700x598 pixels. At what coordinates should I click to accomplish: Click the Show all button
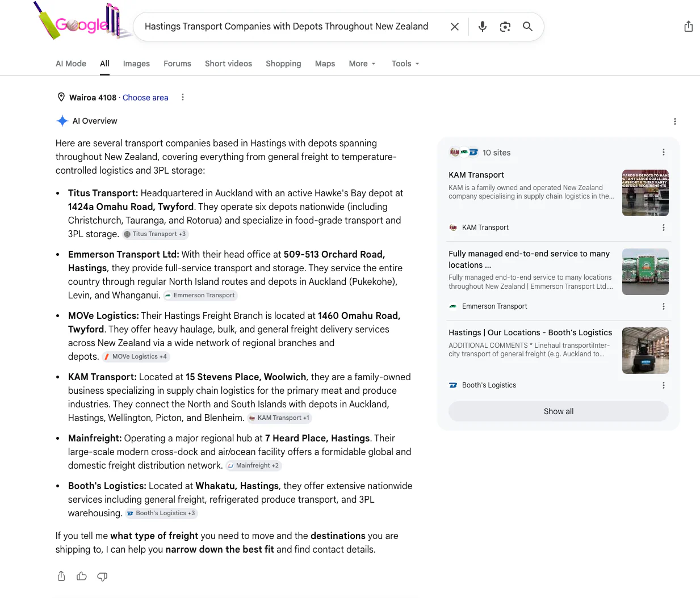(x=559, y=411)
